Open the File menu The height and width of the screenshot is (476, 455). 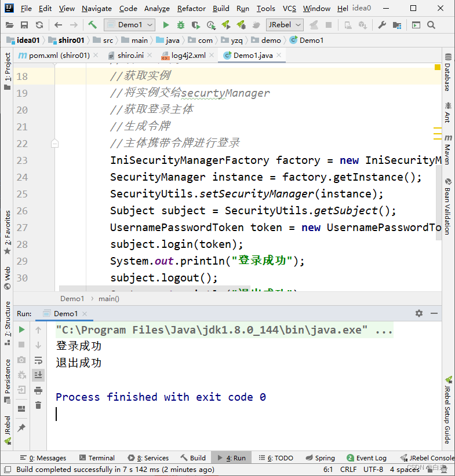(x=26, y=9)
